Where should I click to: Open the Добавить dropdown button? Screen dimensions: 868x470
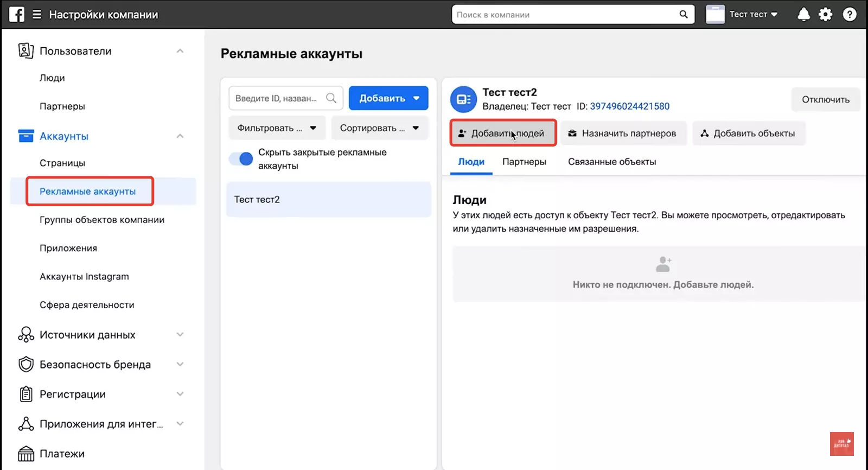[388, 98]
